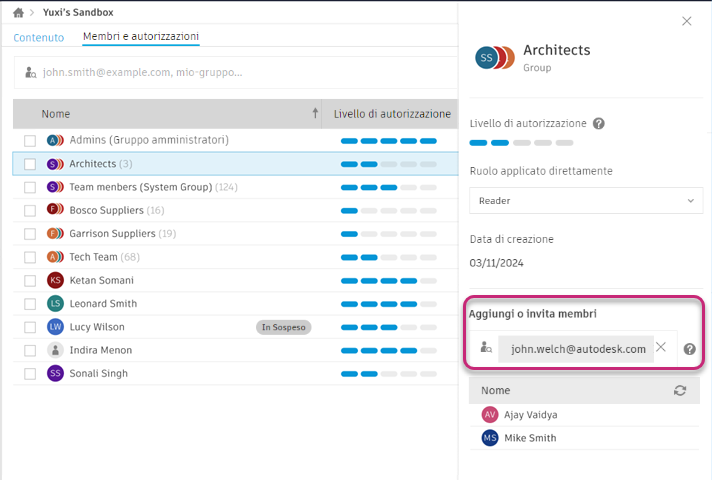Screen dimensions: 712x480
Task: Click the Nome header in members panel
Action: point(495,391)
